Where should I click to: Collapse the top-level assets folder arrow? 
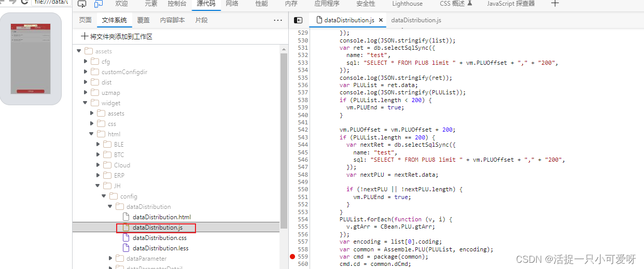(79, 51)
